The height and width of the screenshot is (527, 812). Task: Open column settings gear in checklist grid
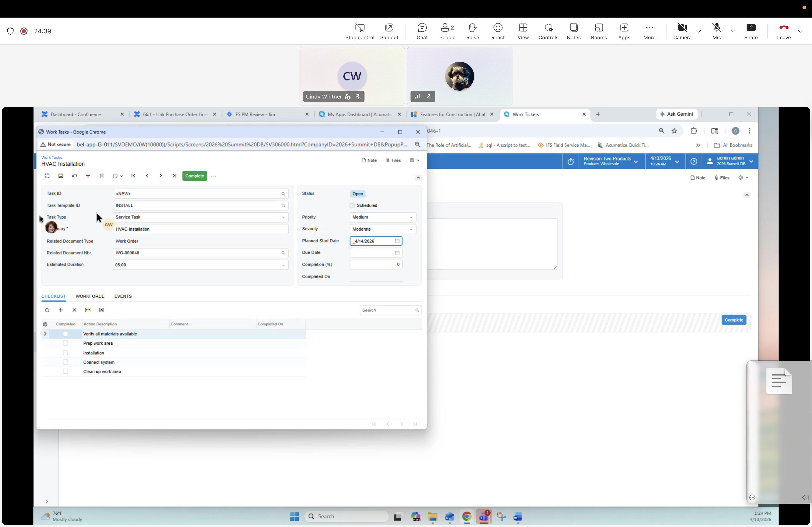(45, 324)
